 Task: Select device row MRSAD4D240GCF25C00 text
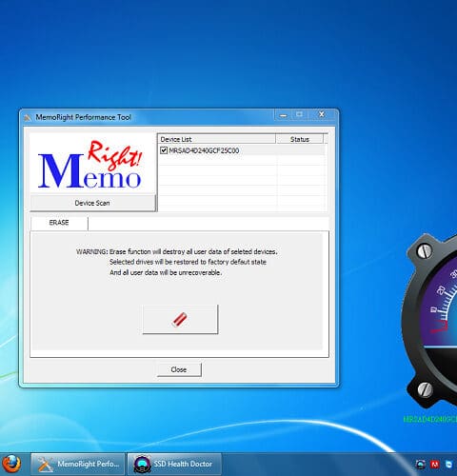(x=204, y=150)
